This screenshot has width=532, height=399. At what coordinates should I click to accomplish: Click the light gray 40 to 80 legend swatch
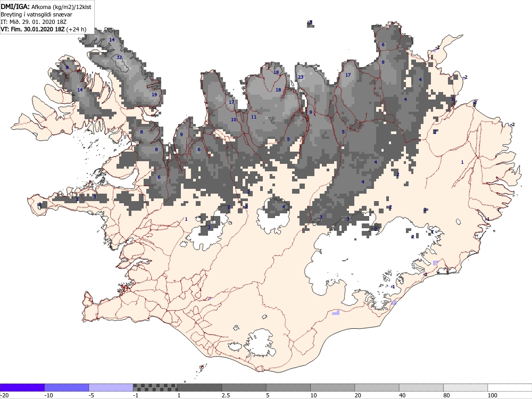click(x=421, y=388)
